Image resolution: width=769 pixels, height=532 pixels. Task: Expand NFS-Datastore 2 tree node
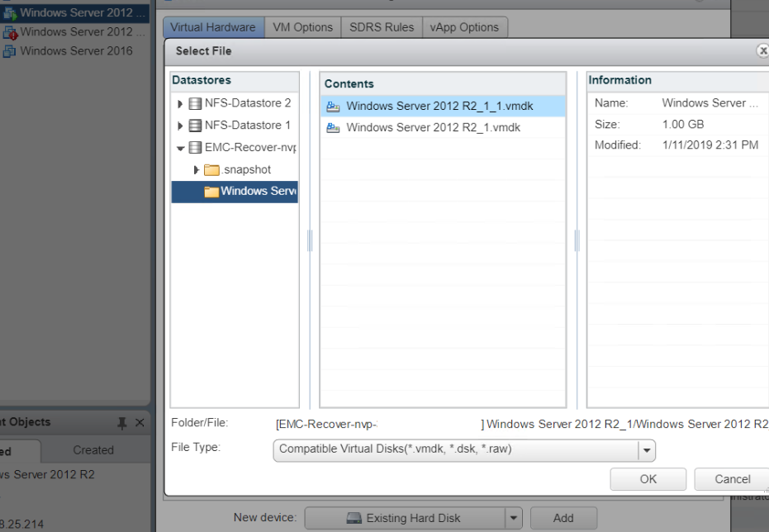pos(179,103)
